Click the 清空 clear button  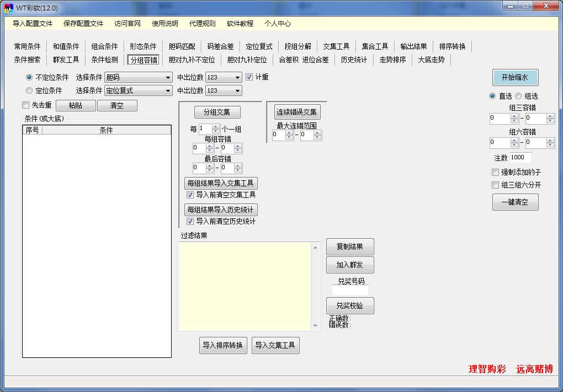[117, 105]
